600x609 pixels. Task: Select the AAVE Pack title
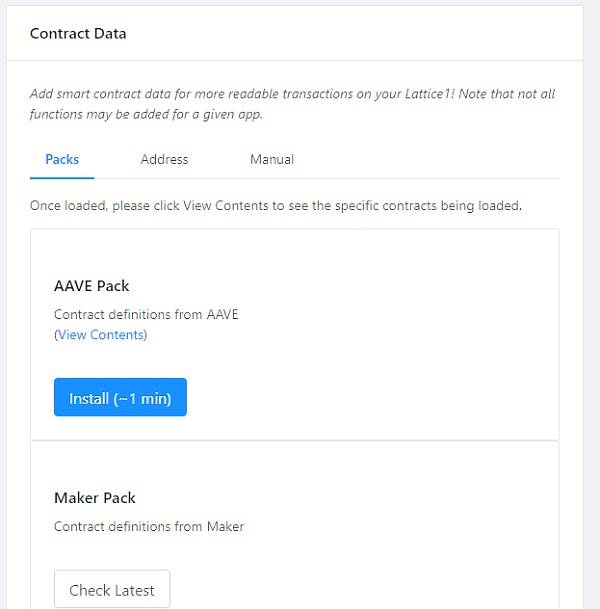(92, 286)
